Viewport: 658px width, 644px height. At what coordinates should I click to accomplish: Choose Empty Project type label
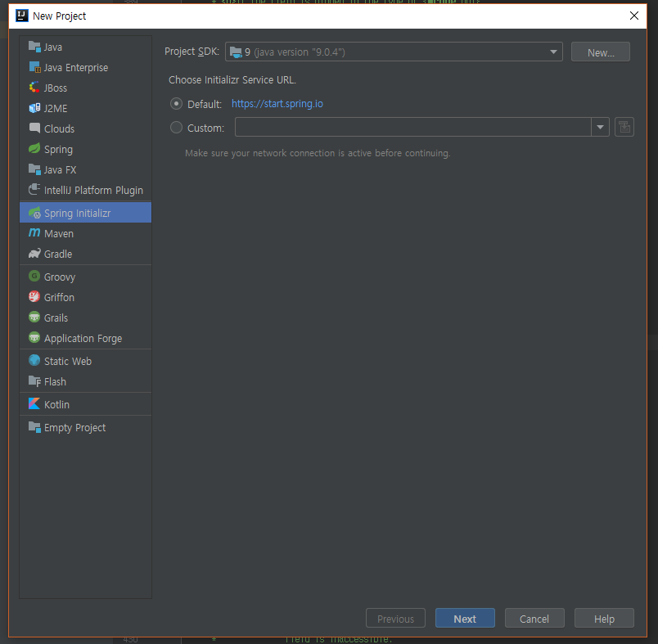click(x=75, y=427)
